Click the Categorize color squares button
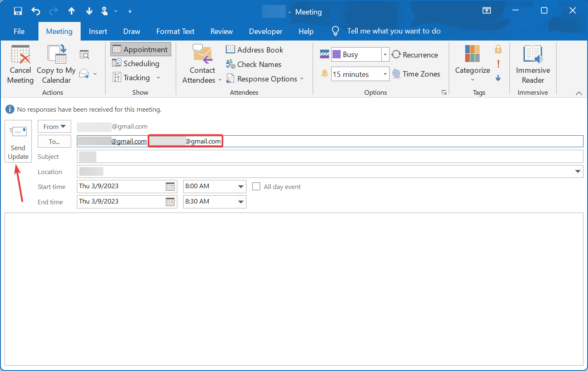This screenshot has width=588, height=371. point(472,54)
